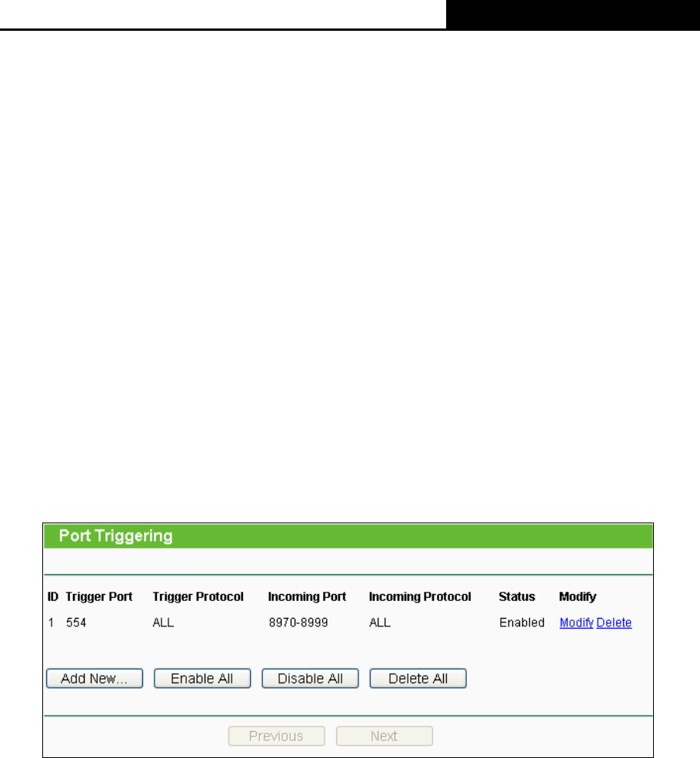Click the Port Triggering title
This screenshot has height=758, width=700.
116,536
